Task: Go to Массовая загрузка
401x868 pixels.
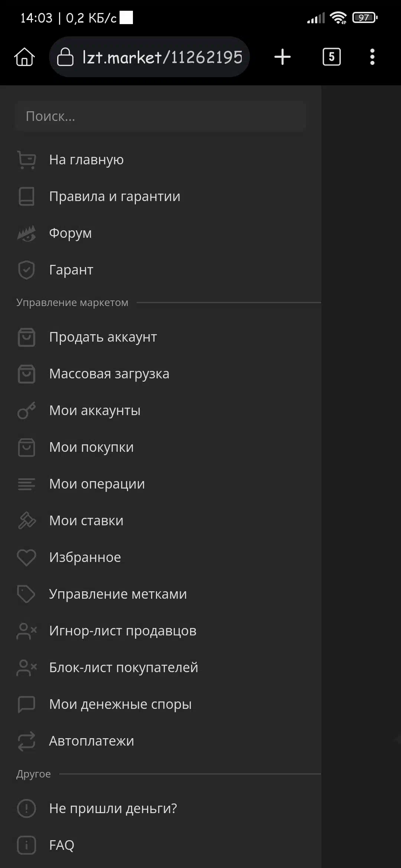Action: pos(109,374)
